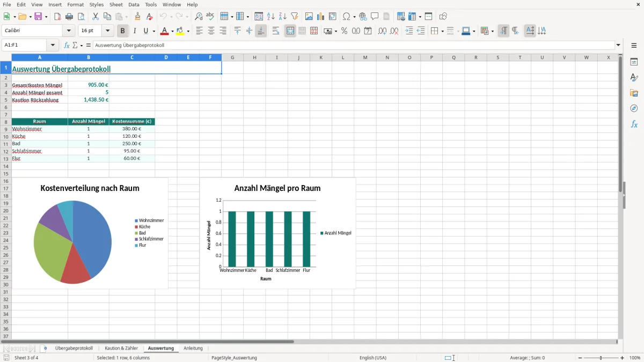Open font color dropdown arrow
This screenshot has width=644, height=362.
tap(171, 31)
